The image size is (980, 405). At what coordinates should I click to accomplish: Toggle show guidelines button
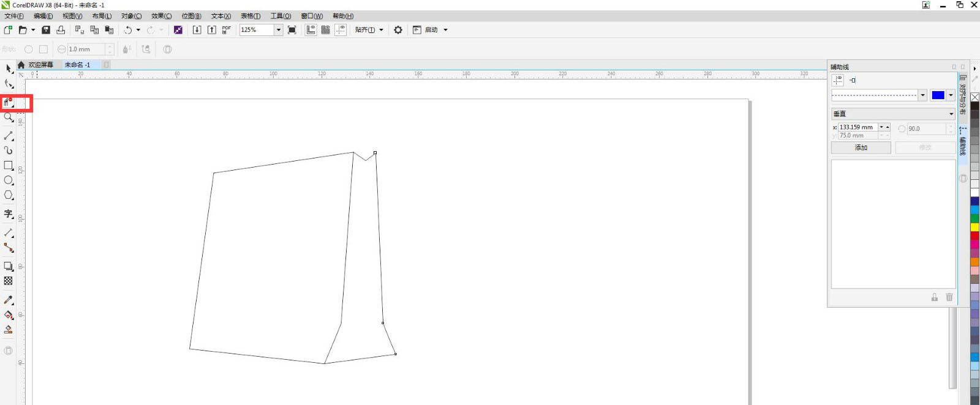(x=341, y=30)
